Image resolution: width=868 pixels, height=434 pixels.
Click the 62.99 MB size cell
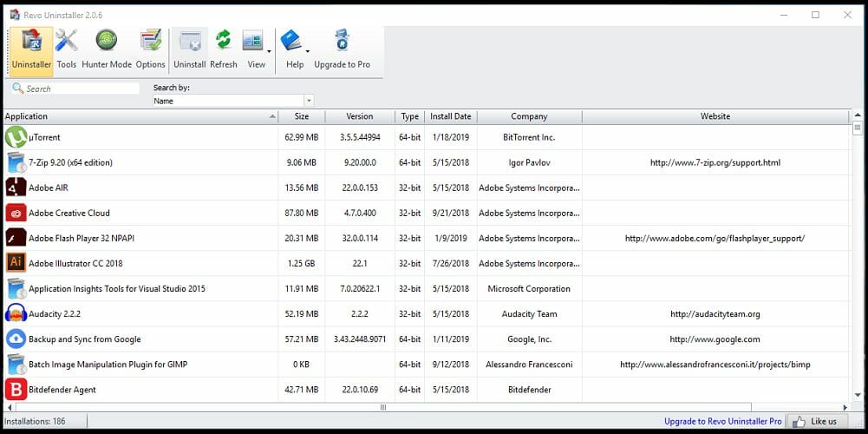[x=302, y=137]
